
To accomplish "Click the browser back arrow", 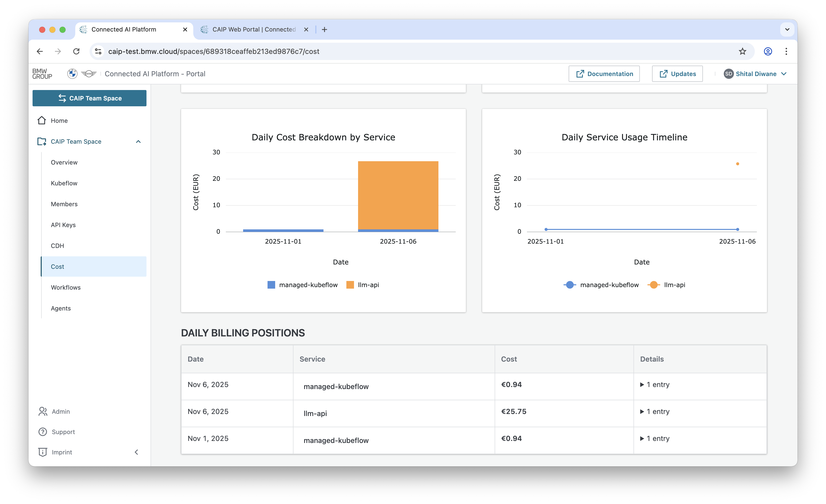I will pos(40,51).
